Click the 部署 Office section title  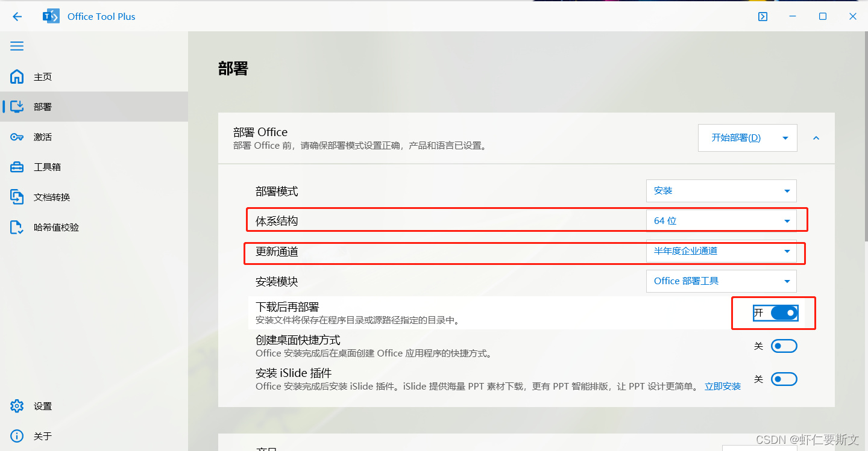point(260,132)
